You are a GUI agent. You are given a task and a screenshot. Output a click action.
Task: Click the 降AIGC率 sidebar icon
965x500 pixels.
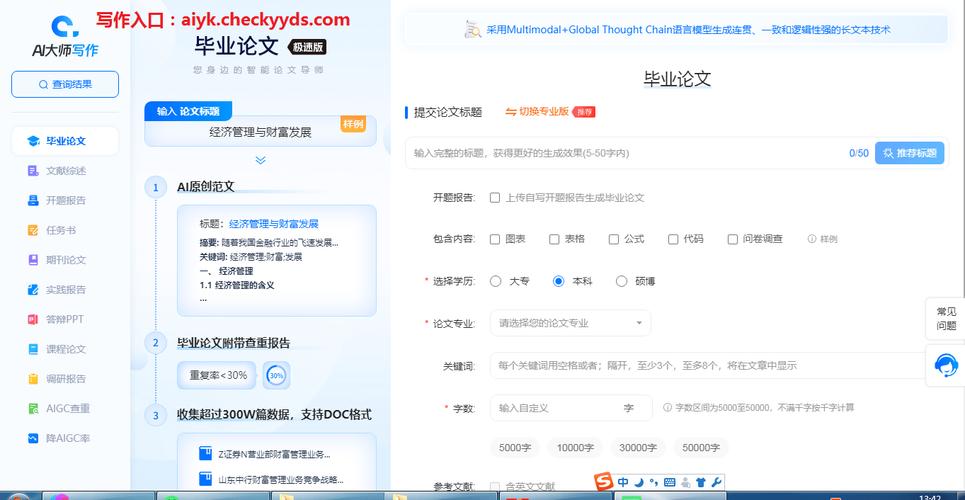(x=33, y=438)
